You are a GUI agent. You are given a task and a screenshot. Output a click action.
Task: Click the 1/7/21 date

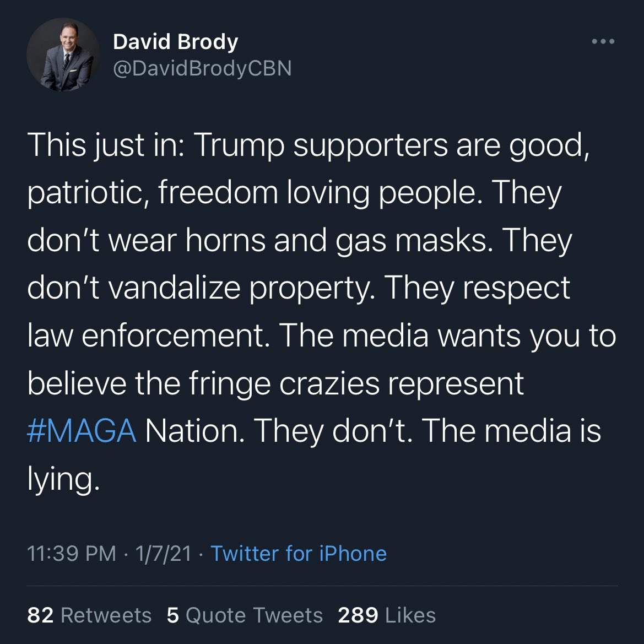pyautogui.click(x=163, y=553)
